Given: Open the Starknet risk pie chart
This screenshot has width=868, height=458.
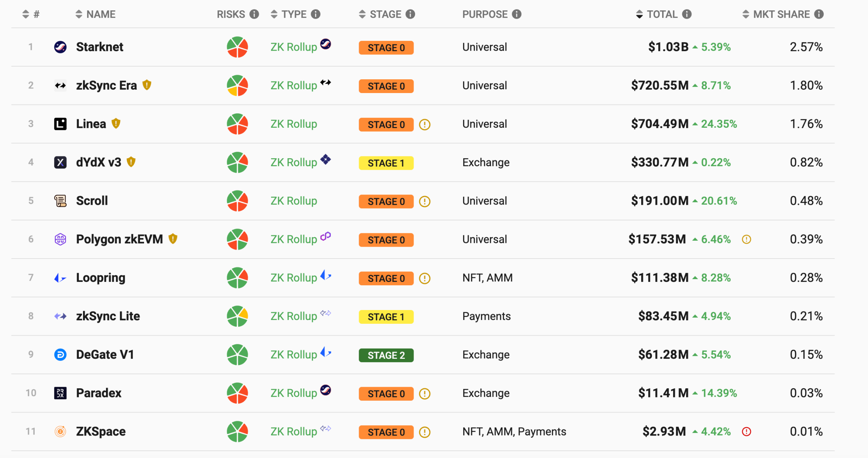Looking at the screenshot, I should click(x=237, y=47).
